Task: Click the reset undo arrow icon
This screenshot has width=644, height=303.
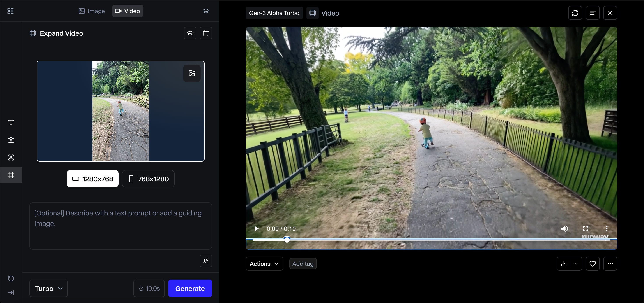Action: 11,278
